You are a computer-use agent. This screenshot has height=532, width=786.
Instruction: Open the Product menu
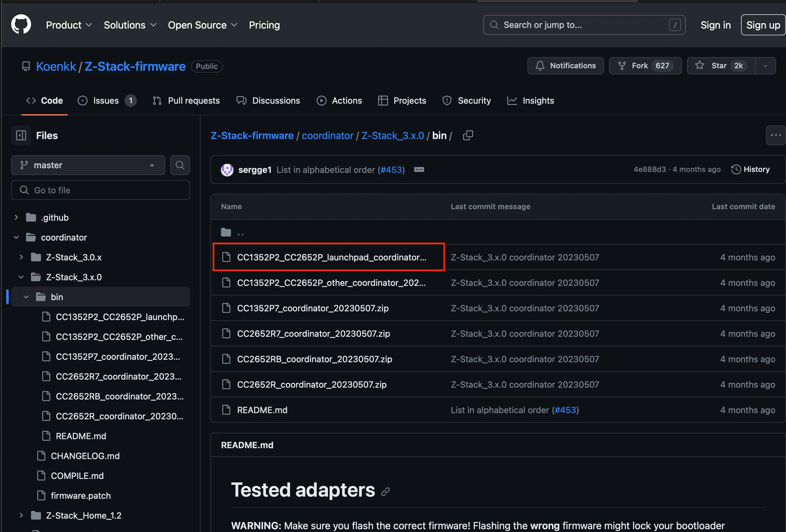[x=69, y=25]
